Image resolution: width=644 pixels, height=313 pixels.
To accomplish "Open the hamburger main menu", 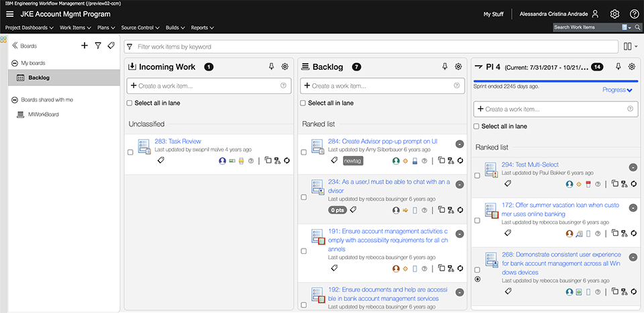I will pyautogui.click(x=10, y=14).
